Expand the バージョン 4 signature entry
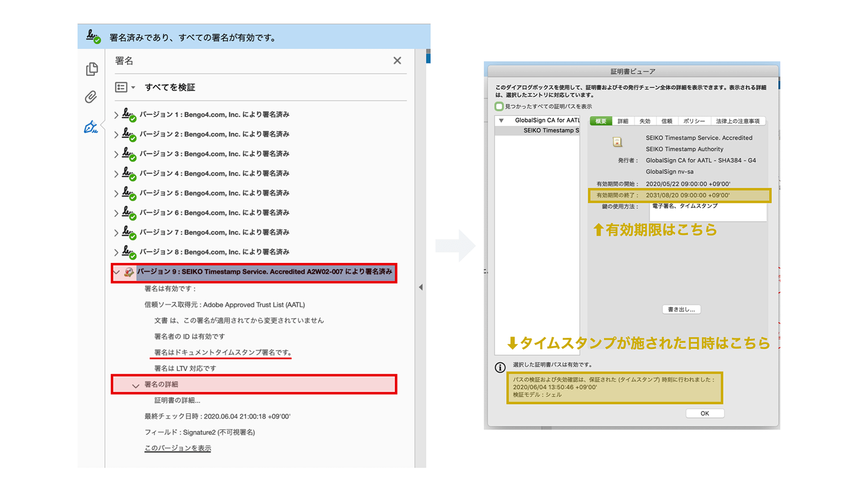The image size is (868, 488). [116, 174]
